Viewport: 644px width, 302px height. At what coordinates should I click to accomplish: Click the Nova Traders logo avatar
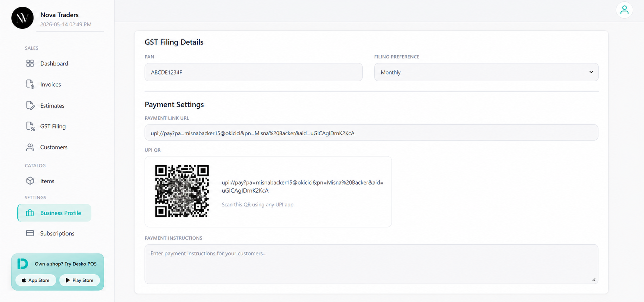23,18
